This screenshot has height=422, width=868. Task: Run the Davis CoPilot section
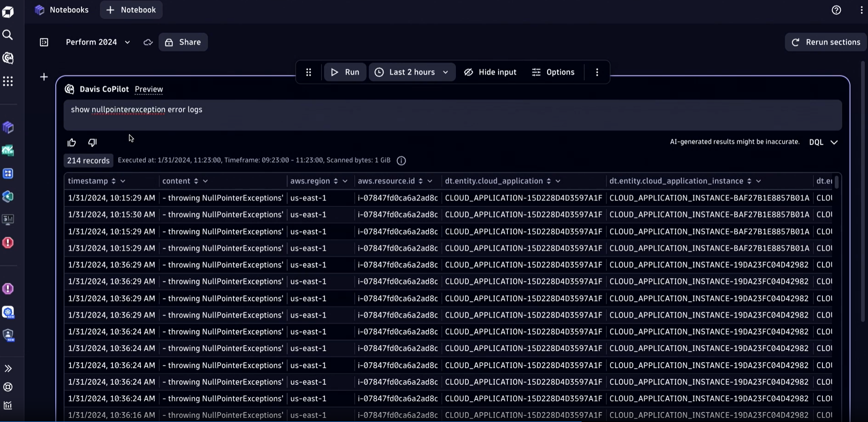tap(344, 72)
